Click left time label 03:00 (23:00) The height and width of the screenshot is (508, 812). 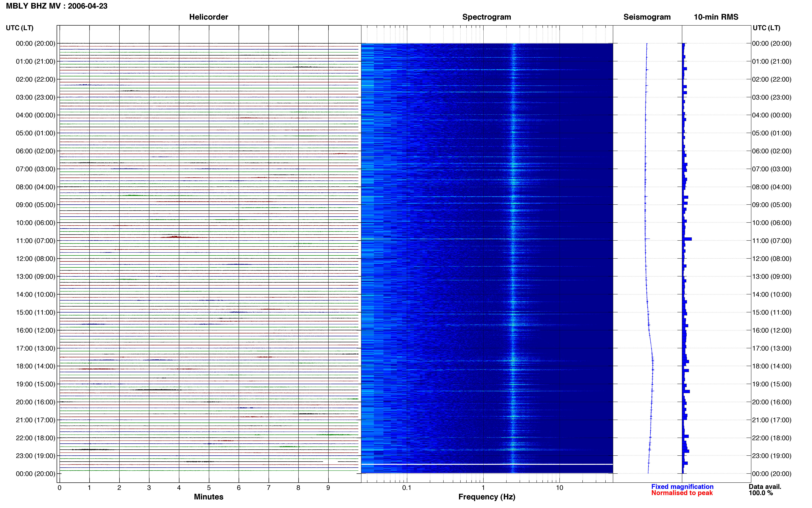tap(35, 97)
